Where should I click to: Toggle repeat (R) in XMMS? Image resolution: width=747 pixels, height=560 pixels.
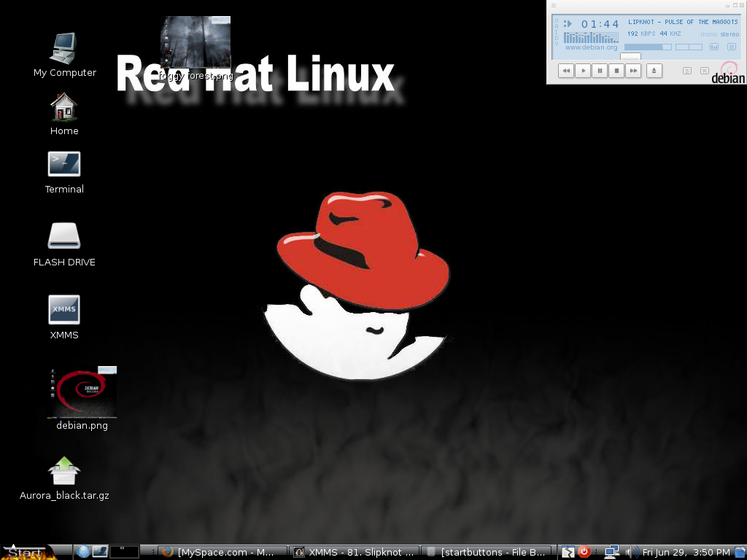click(705, 71)
